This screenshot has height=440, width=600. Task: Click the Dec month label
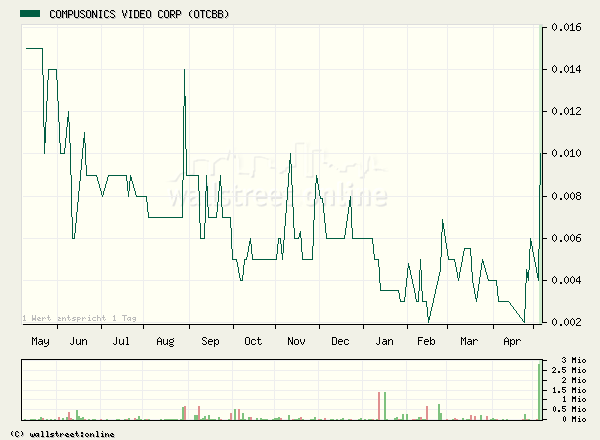[340, 341]
